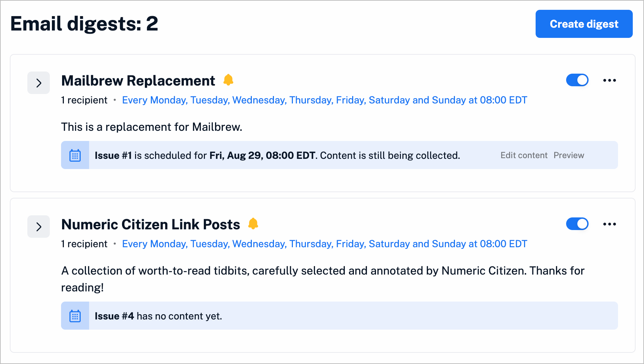Open the Numeric Citizen Link Posts schedule link
This screenshot has height=364, width=644.
point(324,244)
